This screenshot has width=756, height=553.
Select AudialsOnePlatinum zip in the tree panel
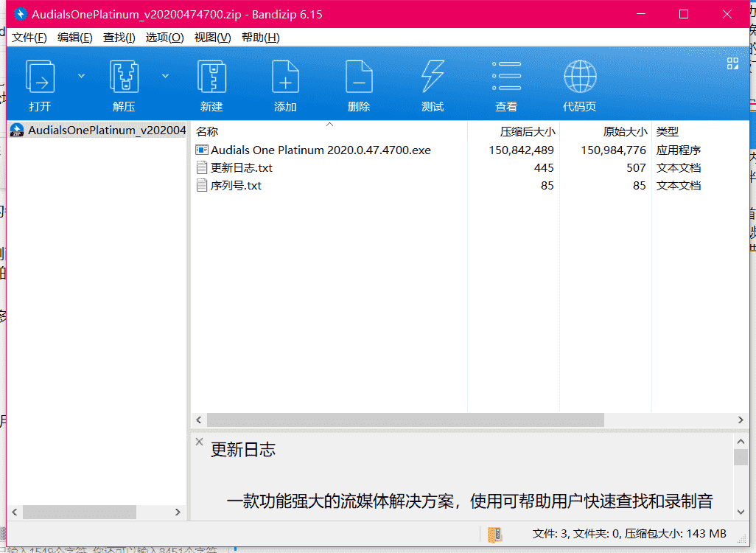click(x=98, y=131)
